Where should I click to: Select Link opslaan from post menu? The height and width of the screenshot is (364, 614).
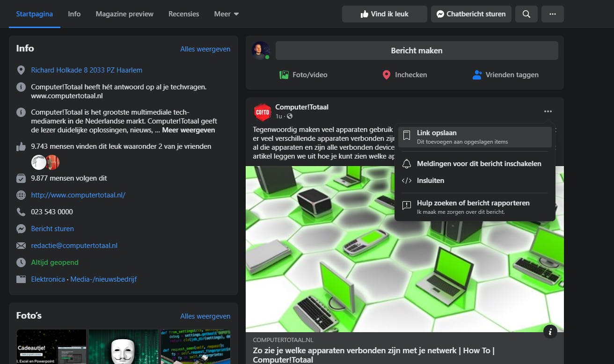coord(475,137)
